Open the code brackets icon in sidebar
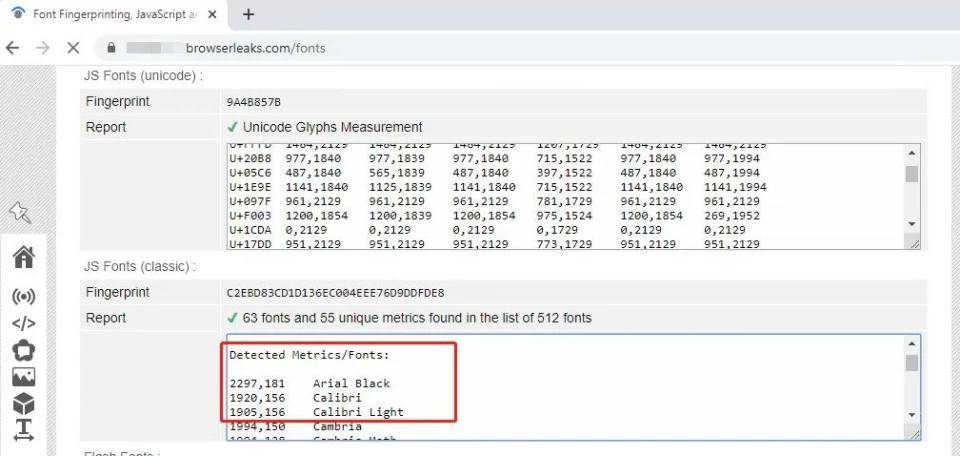The width and height of the screenshot is (960, 456). point(23,324)
